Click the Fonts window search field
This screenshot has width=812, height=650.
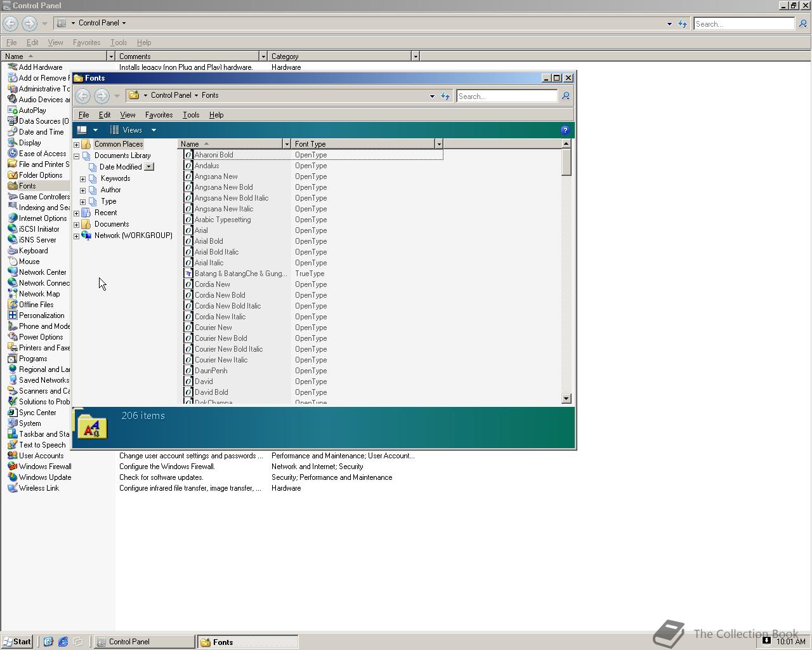click(x=506, y=96)
